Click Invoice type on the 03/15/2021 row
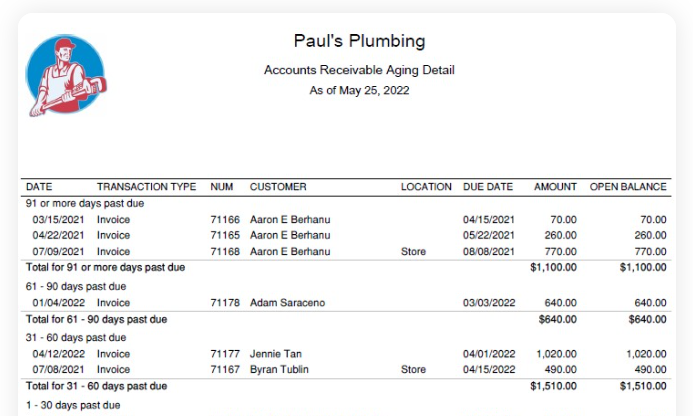This screenshot has height=416, width=693. point(114,220)
